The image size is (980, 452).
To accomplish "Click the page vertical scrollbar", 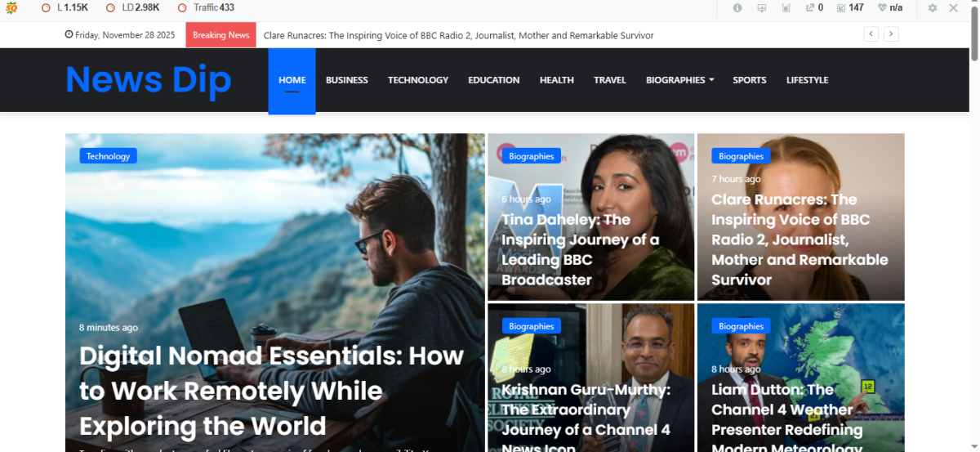I will 973,245.
